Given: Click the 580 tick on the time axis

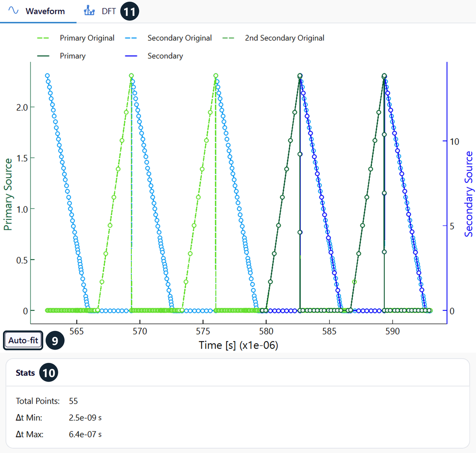Looking at the screenshot, I should pyautogui.click(x=266, y=331).
